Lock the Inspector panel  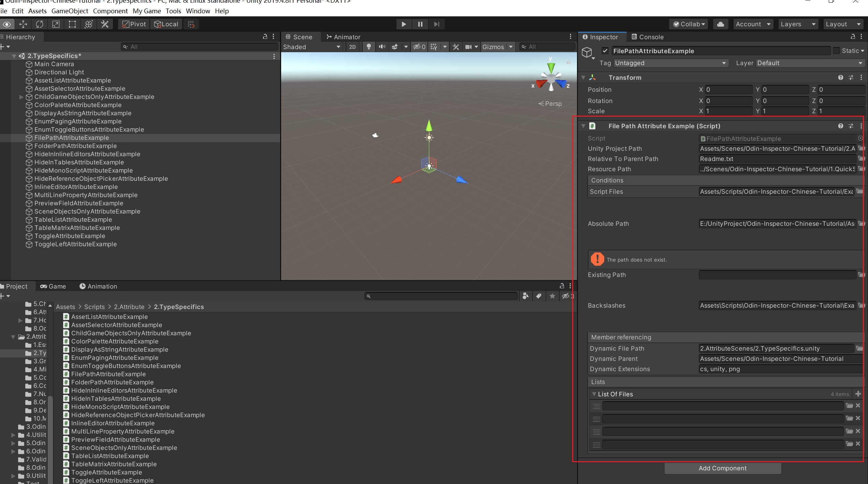[x=853, y=37]
